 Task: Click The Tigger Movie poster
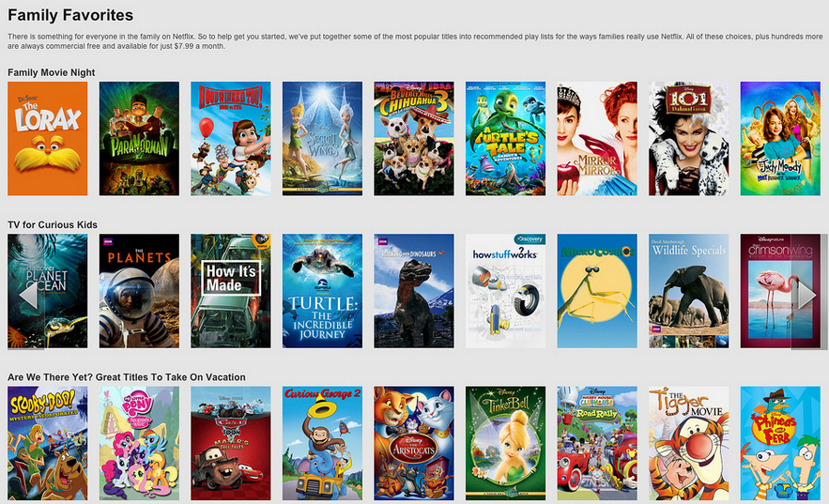pos(689,443)
